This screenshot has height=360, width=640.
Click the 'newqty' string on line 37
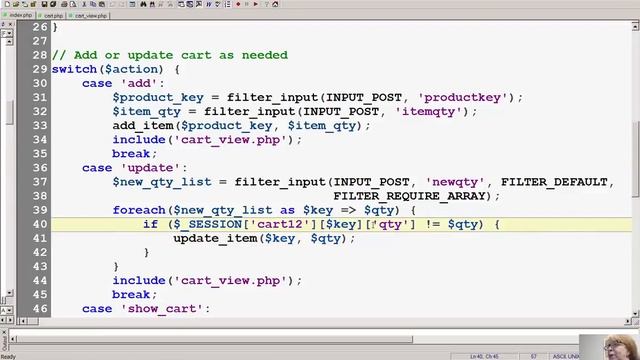(455, 182)
